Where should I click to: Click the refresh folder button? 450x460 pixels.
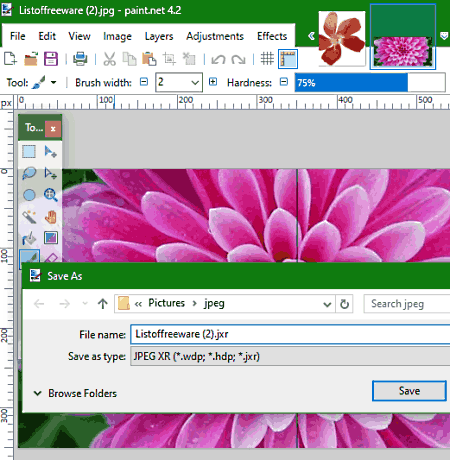click(x=344, y=304)
